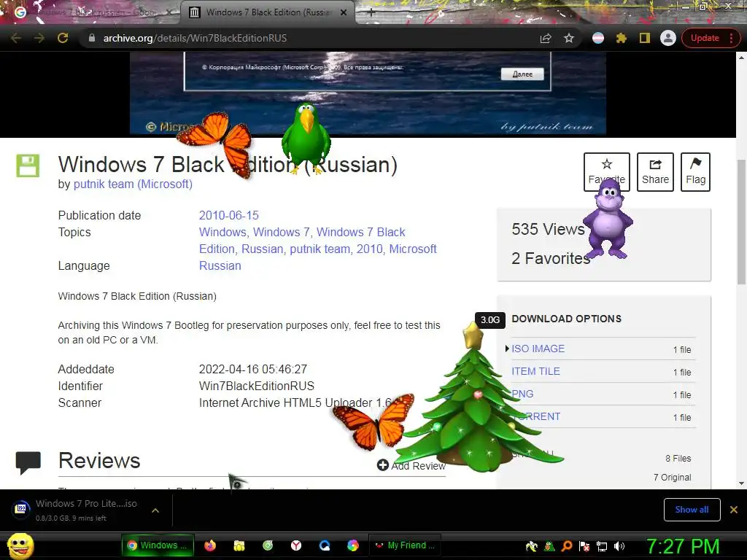Open the Chrome profile avatar
Screen dimensions: 747x560
(668, 38)
